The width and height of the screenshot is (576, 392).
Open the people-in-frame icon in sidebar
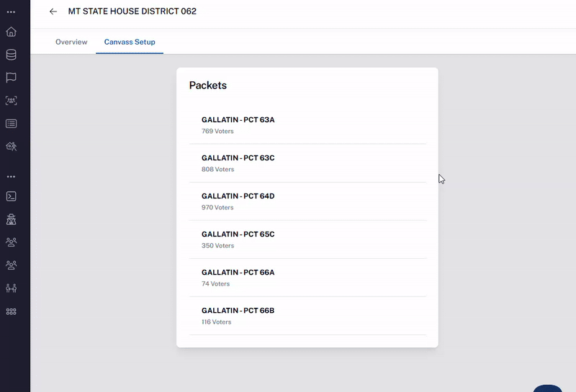(x=11, y=101)
